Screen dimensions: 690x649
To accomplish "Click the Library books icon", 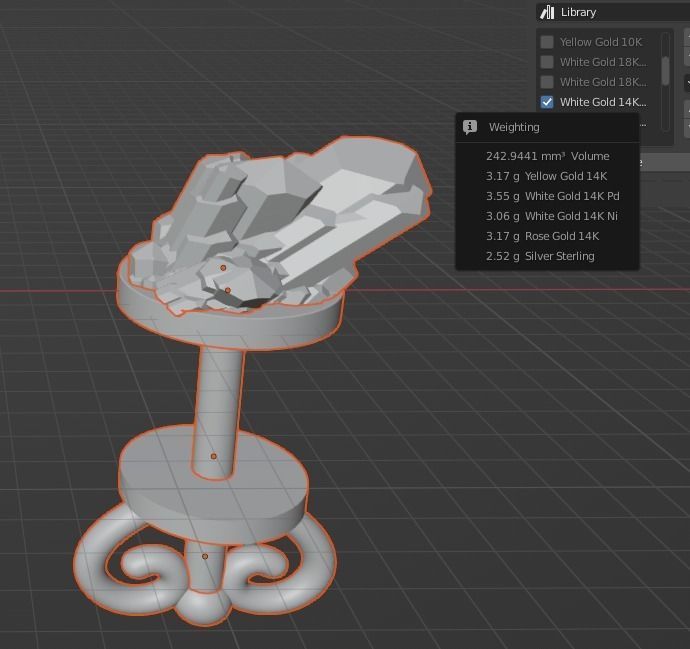I will [x=547, y=12].
